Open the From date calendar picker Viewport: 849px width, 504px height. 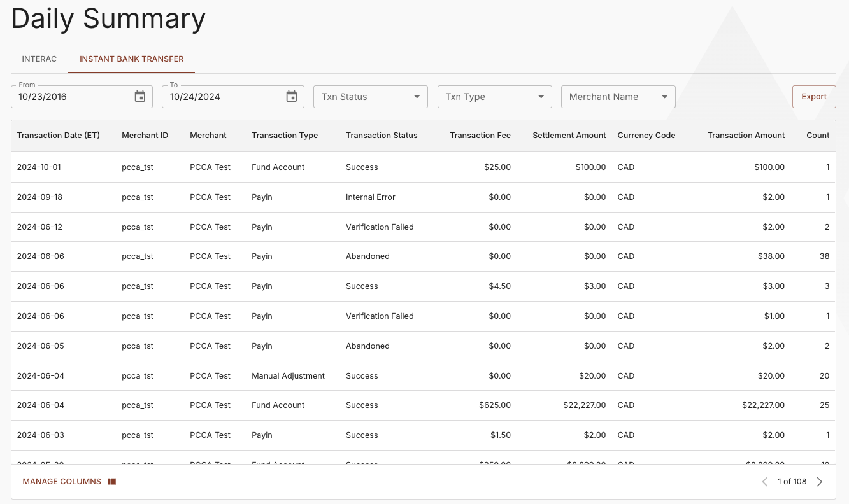click(139, 96)
